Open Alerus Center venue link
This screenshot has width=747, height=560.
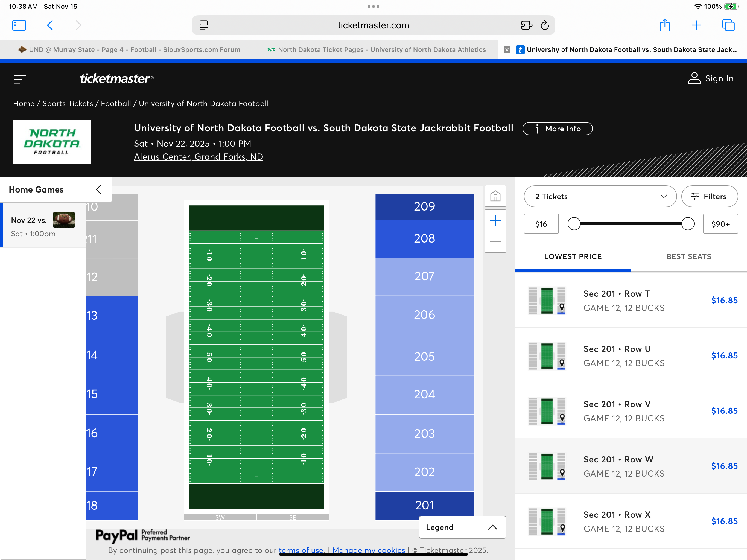(x=198, y=157)
